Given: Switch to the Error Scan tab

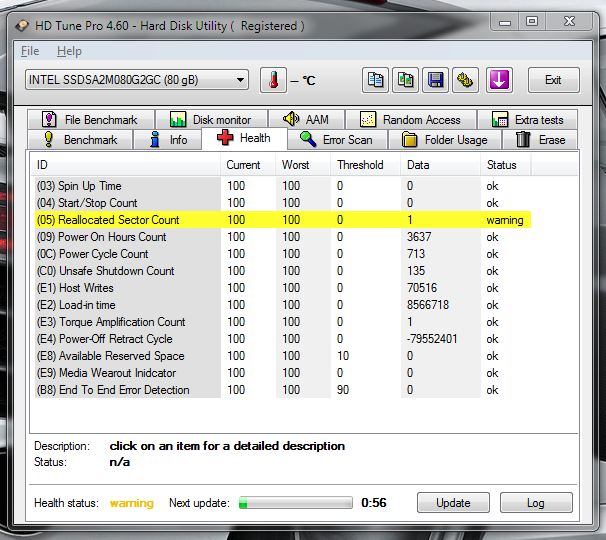Looking at the screenshot, I should 337,140.
